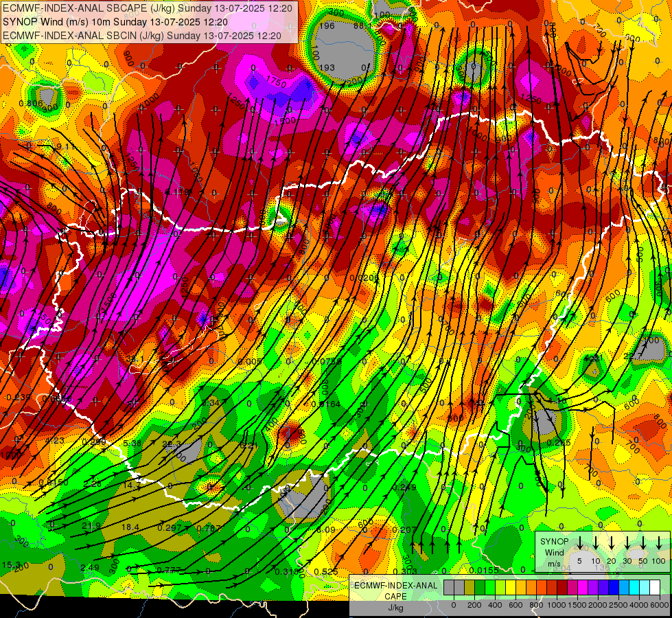Screen dimensions: 672x618
Task: Click the 193 value in the gray area
Action: (x=327, y=67)
